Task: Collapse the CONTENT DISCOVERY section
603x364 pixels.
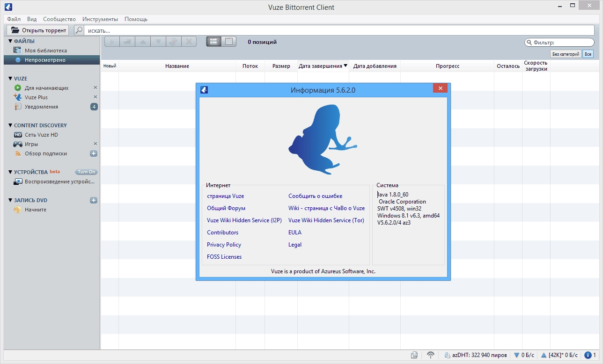Action: point(10,125)
